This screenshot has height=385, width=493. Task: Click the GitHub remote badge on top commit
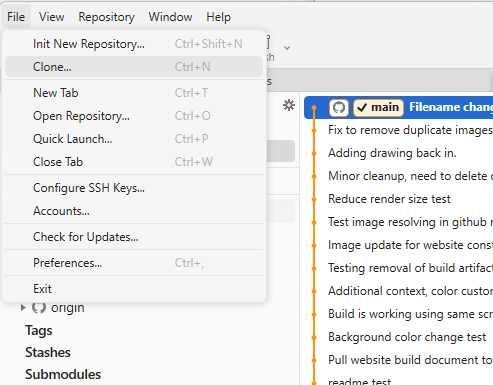(339, 107)
